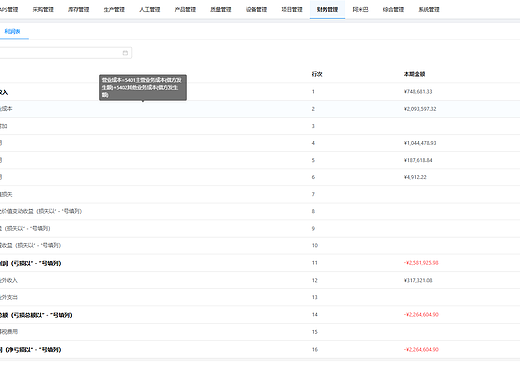The image size is (520, 390).
Task: Open the 综合管理 menu
Action: (393, 9)
